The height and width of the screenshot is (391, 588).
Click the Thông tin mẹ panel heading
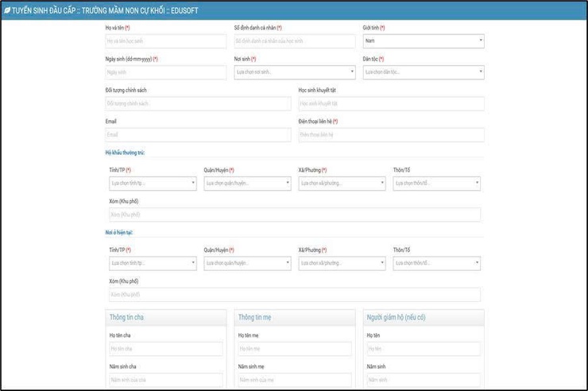coord(254,317)
